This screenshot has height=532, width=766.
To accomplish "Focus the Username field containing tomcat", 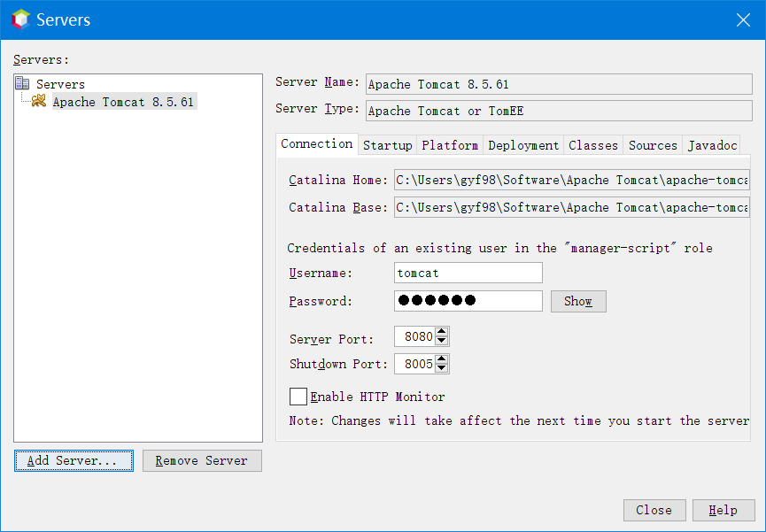I will 468,273.
